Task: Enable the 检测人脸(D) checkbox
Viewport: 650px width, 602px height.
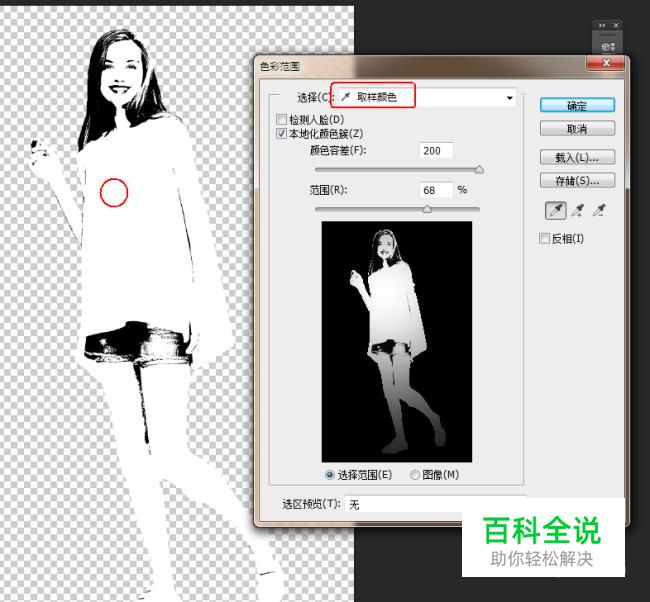Action: 281,120
